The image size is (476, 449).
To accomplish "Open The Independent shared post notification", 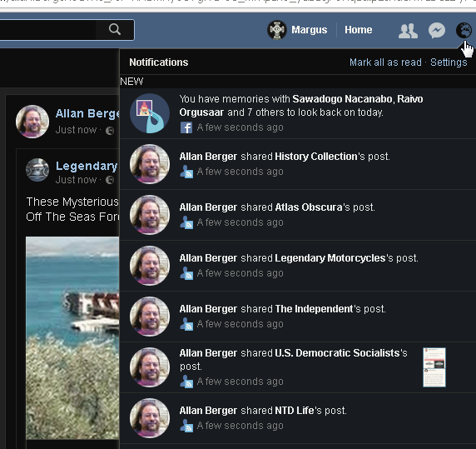I will pos(298,317).
